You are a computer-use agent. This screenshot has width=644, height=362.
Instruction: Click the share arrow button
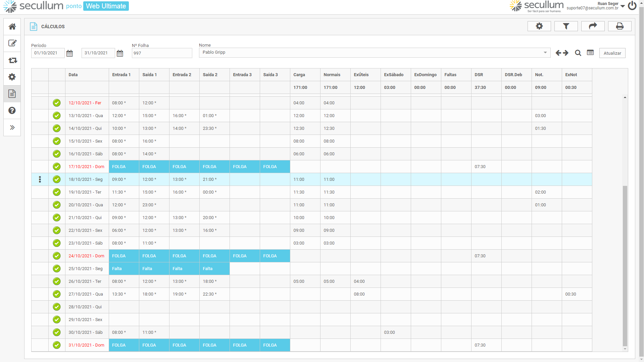(x=593, y=26)
